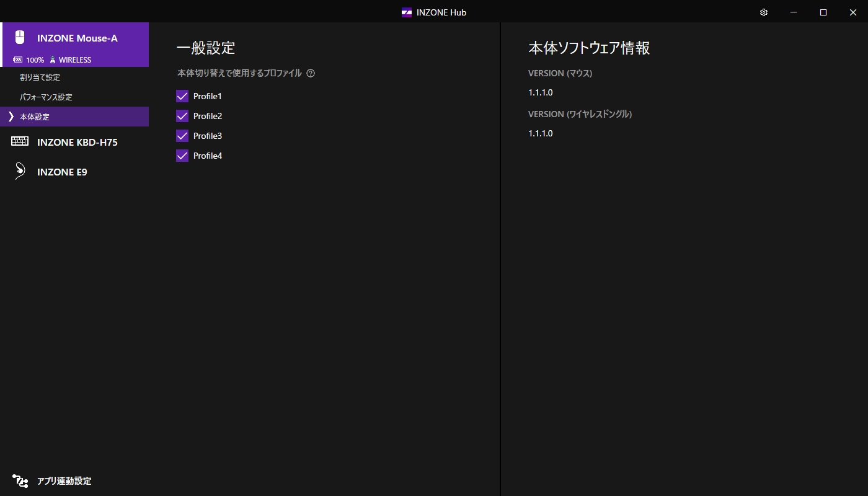Uncheck the Profile1 checkbox
Image resolution: width=868 pixels, height=496 pixels.
click(x=182, y=96)
